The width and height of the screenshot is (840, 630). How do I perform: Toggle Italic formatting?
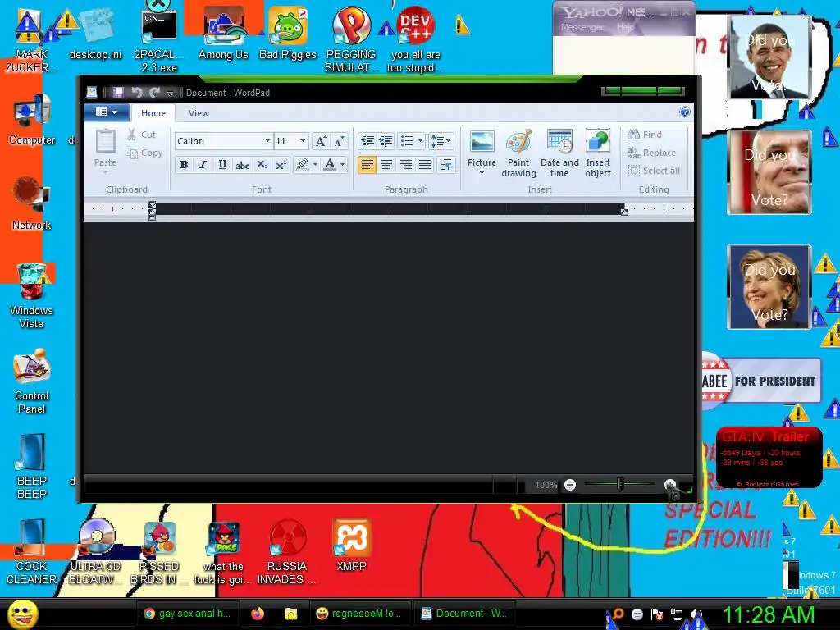pos(203,164)
